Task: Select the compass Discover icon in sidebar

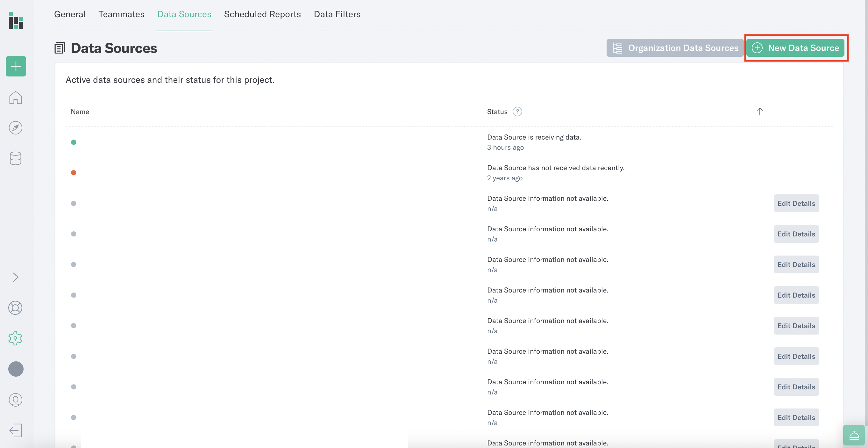Action: click(x=16, y=128)
